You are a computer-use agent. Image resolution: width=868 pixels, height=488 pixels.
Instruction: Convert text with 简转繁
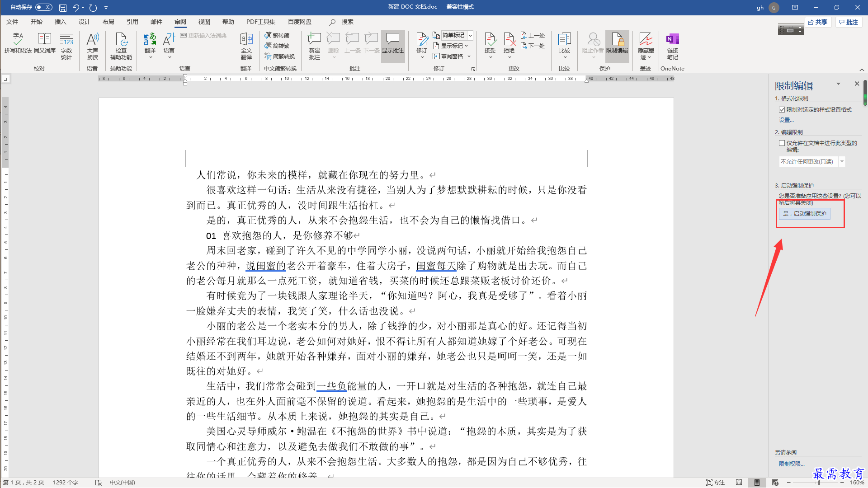277,46
